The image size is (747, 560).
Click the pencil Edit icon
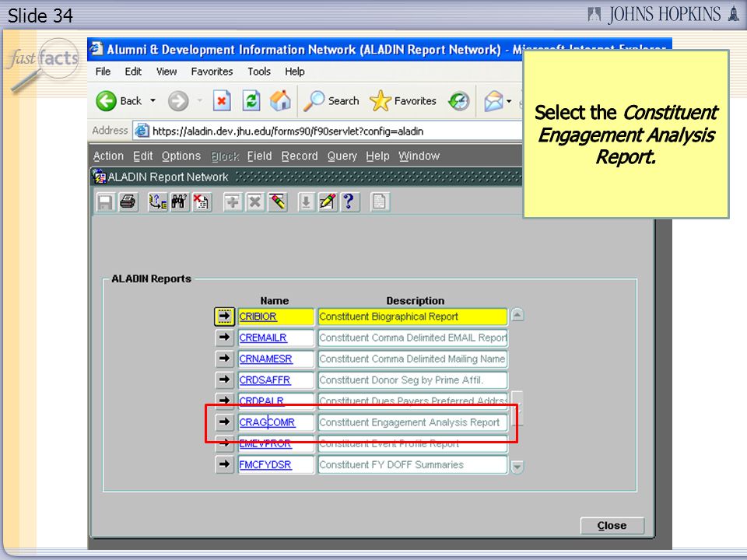point(328,202)
